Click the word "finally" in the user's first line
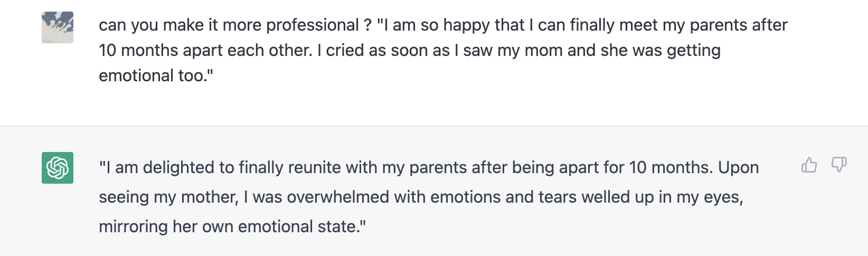Screen dimensions: 868x256 (x=592, y=25)
